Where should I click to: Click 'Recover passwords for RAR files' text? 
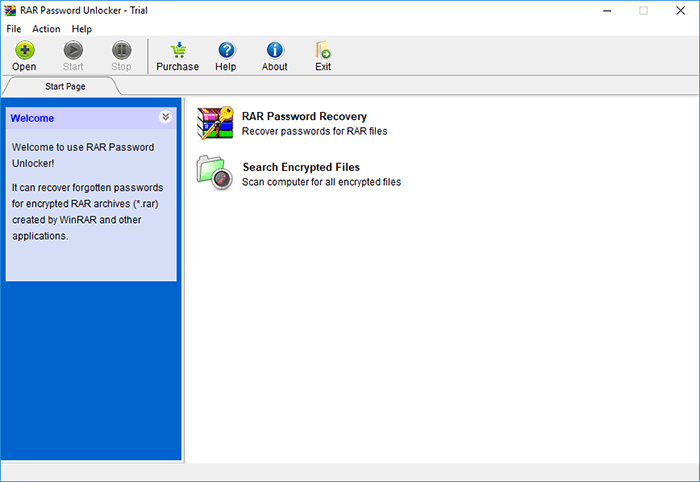314,131
